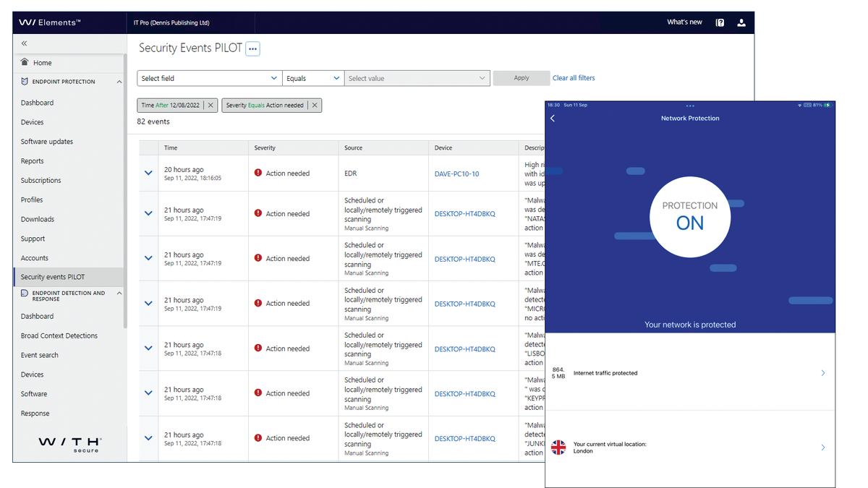The image size is (868, 488).
Task: Open the Equals operator dropdown
Action: 314,77
